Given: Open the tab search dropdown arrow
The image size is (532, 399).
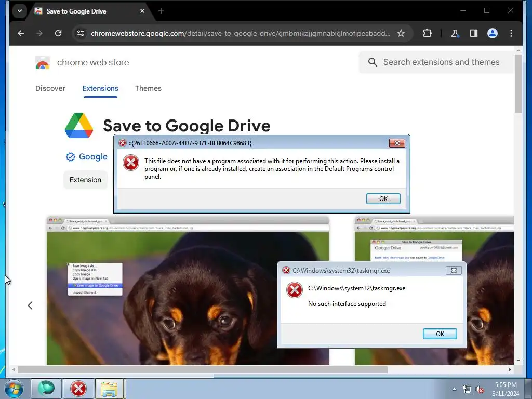Looking at the screenshot, I should click(x=20, y=11).
